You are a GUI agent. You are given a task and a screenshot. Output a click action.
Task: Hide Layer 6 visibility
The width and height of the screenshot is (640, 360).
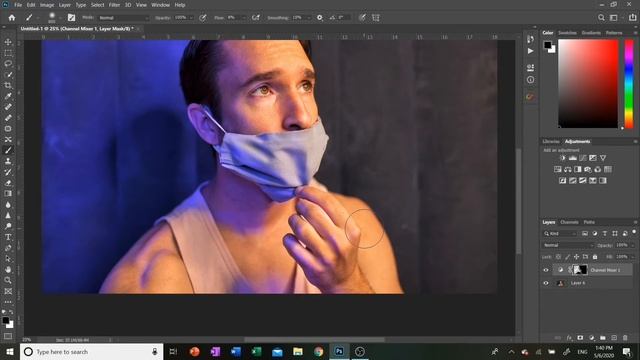(546, 283)
